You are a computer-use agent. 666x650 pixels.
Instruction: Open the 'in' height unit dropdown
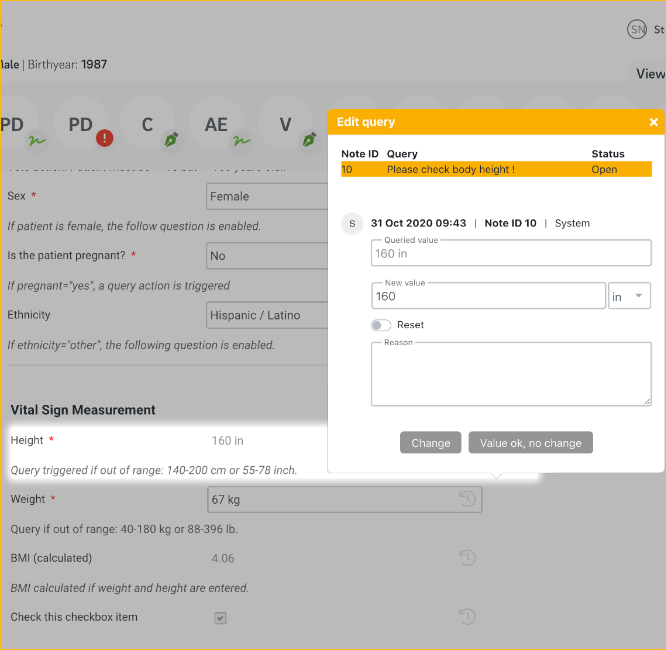630,296
